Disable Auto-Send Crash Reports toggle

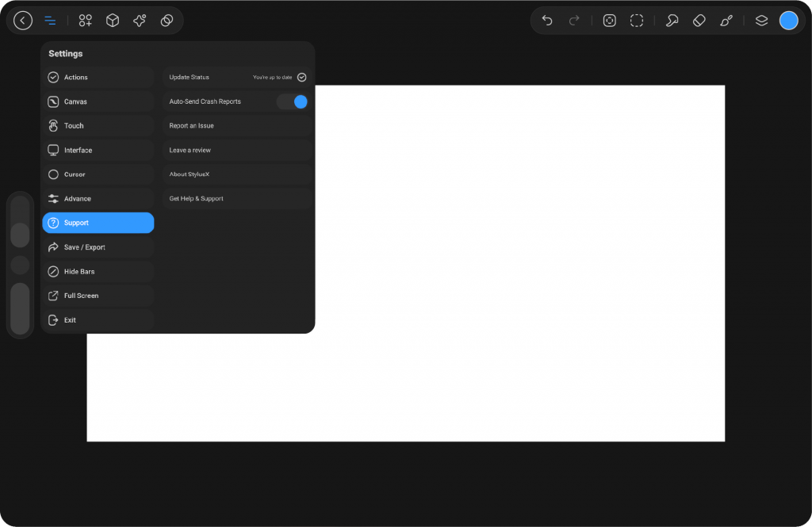click(x=292, y=101)
